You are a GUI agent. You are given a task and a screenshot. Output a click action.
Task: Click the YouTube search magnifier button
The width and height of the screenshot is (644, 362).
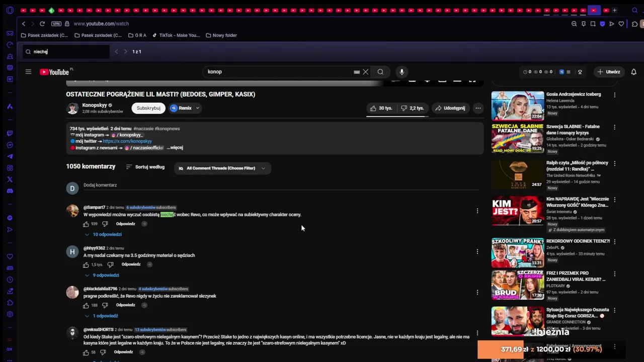(x=380, y=72)
